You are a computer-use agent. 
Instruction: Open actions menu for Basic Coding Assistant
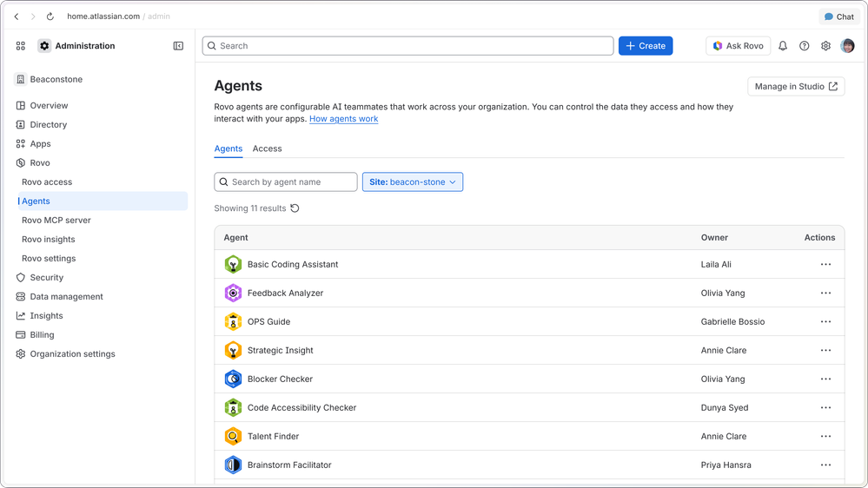(x=826, y=265)
